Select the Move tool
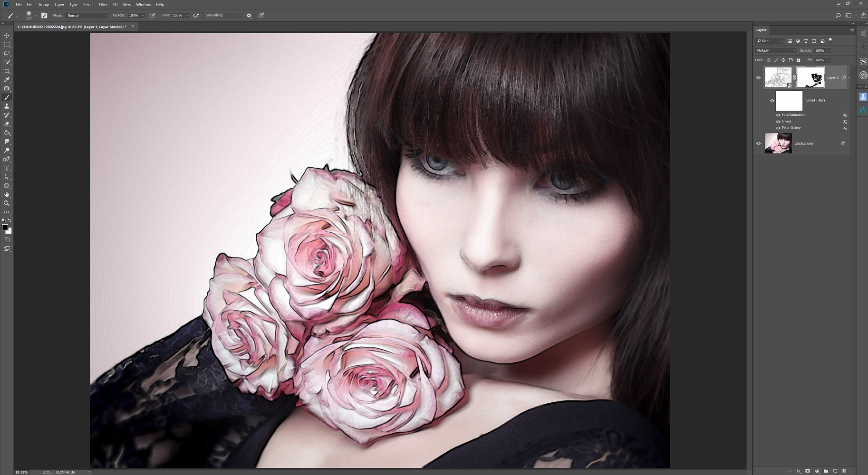 pos(7,36)
